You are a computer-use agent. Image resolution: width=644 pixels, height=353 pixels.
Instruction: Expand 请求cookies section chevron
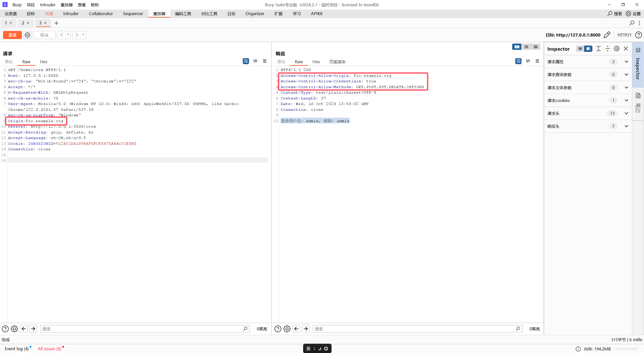click(x=626, y=100)
